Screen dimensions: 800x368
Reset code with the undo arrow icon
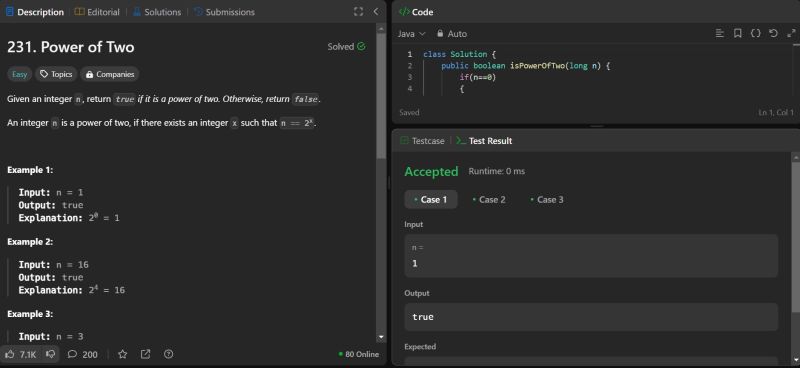[773, 33]
